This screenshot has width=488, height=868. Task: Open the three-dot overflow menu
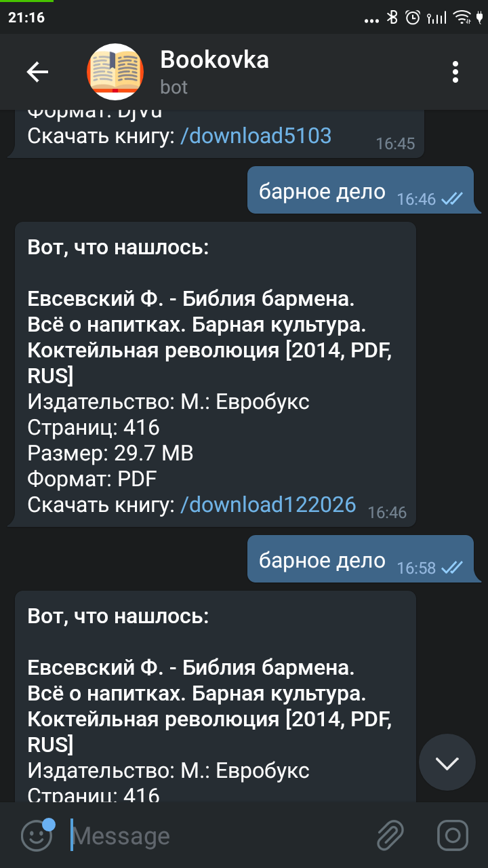coord(455,72)
